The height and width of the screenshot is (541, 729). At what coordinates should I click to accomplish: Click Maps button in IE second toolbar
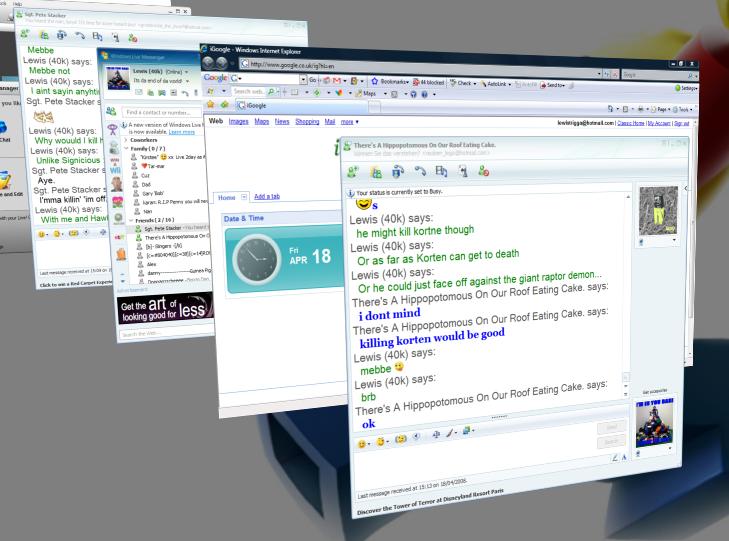[366, 93]
